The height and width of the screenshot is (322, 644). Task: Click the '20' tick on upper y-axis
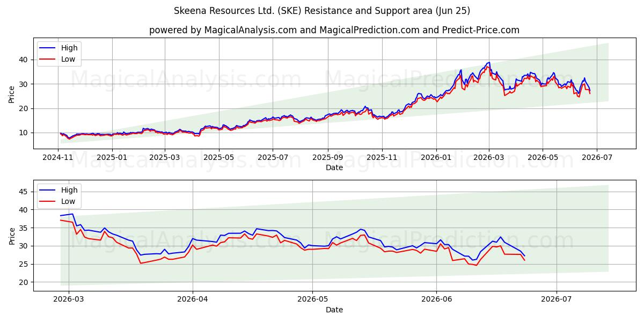tap(25, 108)
